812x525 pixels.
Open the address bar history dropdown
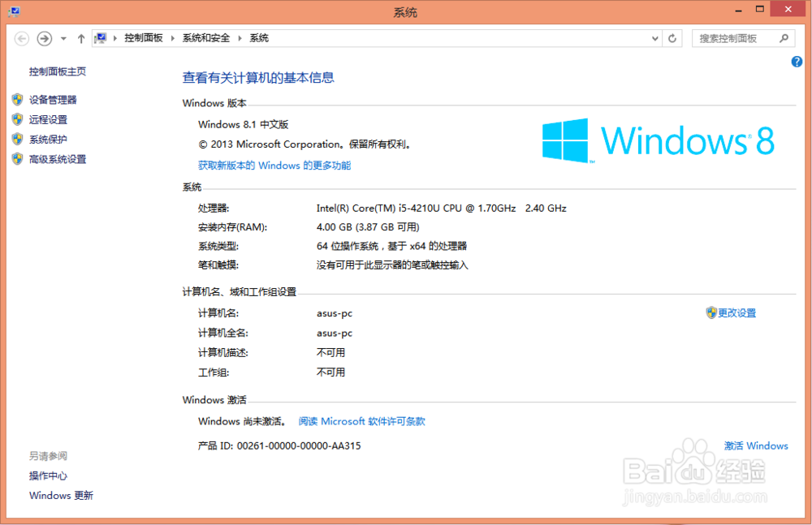(x=655, y=38)
